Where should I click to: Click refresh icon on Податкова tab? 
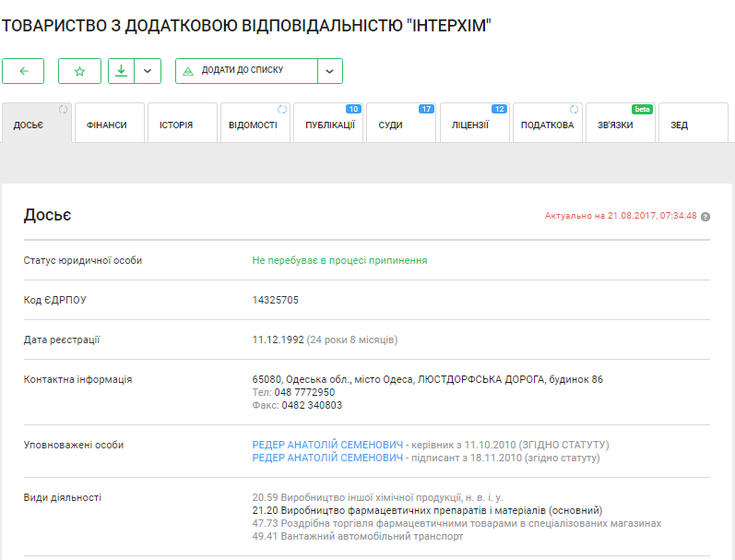coord(574,110)
